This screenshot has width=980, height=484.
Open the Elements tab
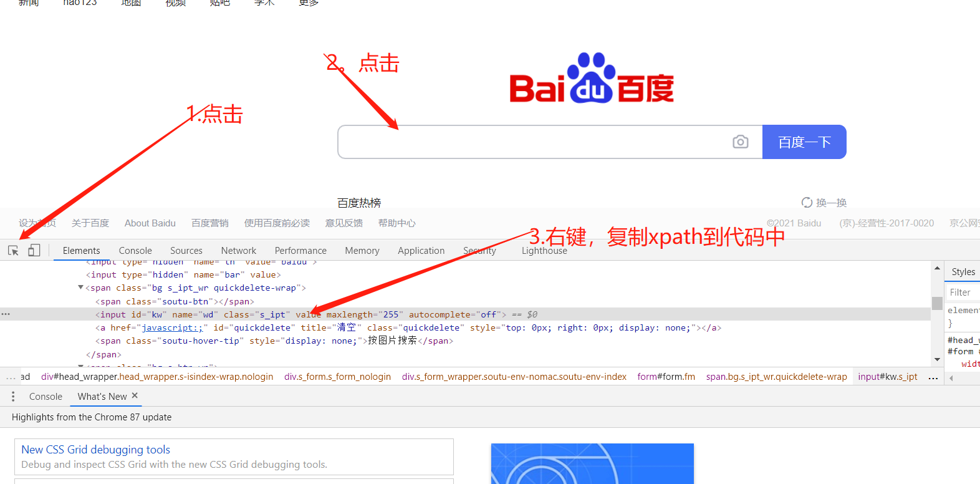[x=81, y=250]
